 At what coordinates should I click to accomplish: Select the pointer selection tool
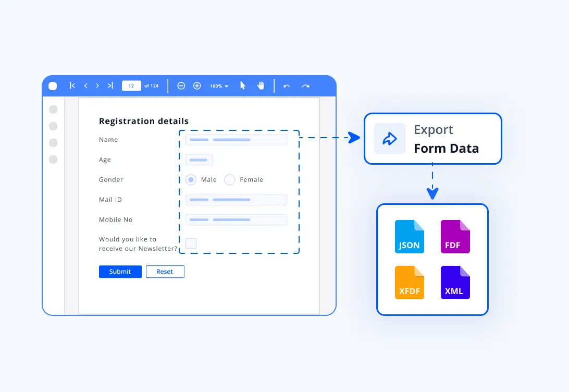[242, 85]
